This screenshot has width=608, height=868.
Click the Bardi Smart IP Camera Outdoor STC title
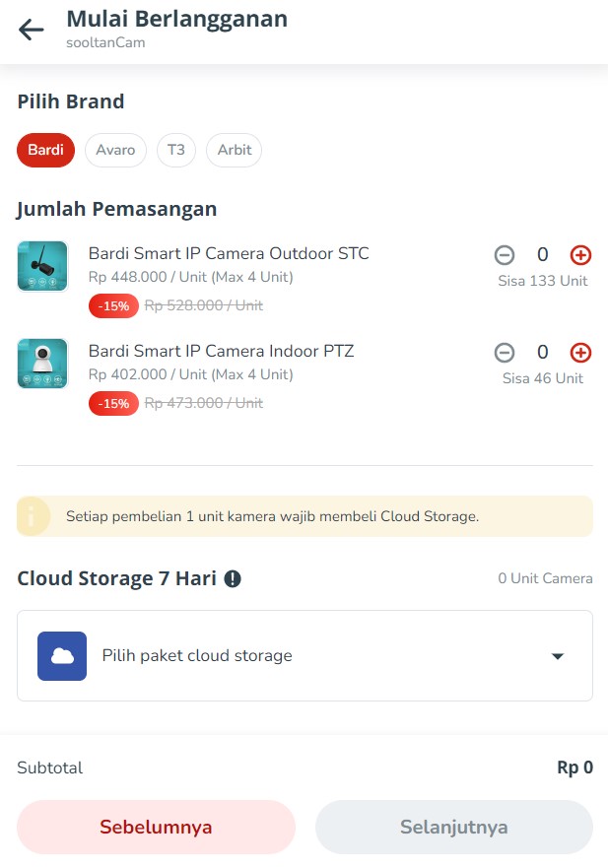click(229, 253)
